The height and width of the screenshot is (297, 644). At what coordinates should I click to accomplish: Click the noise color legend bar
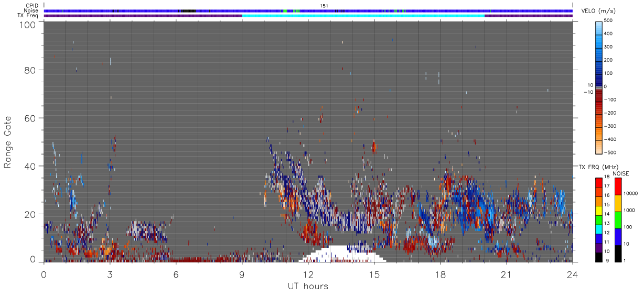click(618, 219)
